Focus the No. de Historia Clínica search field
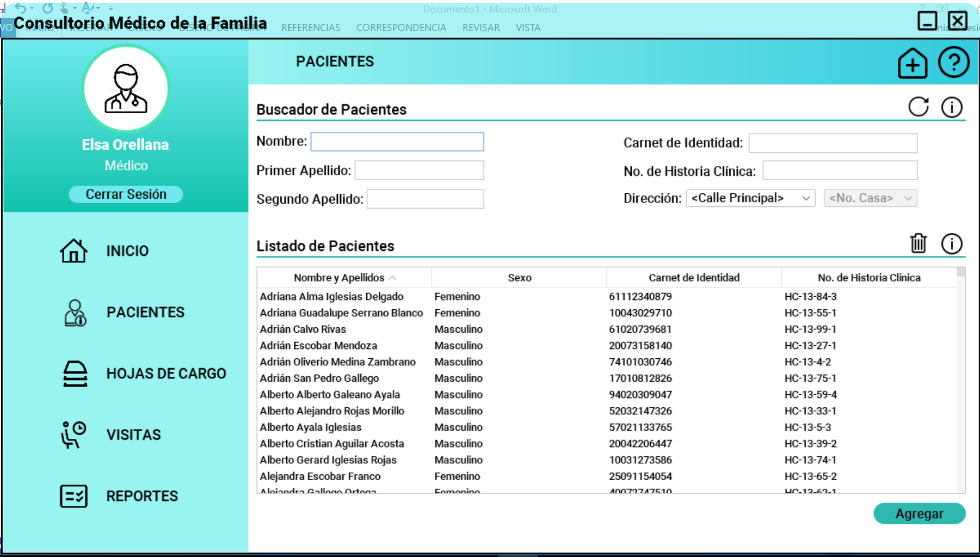The height and width of the screenshot is (557, 980). point(840,170)
